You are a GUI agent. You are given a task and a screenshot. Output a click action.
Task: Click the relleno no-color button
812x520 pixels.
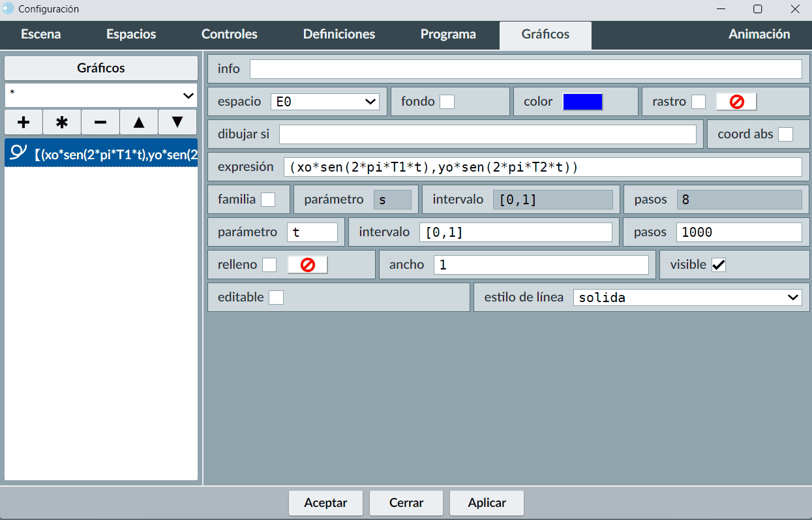(307, 265)
